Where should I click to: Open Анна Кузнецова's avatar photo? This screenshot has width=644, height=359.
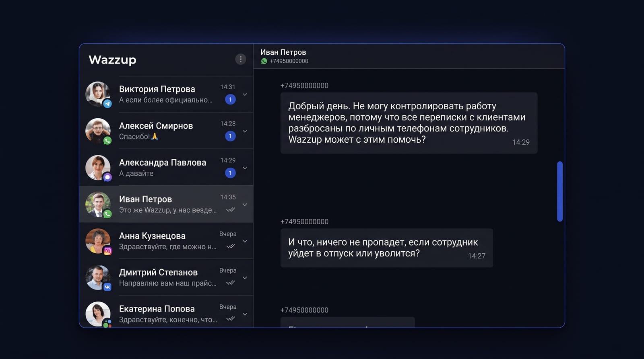click(98, 241)
